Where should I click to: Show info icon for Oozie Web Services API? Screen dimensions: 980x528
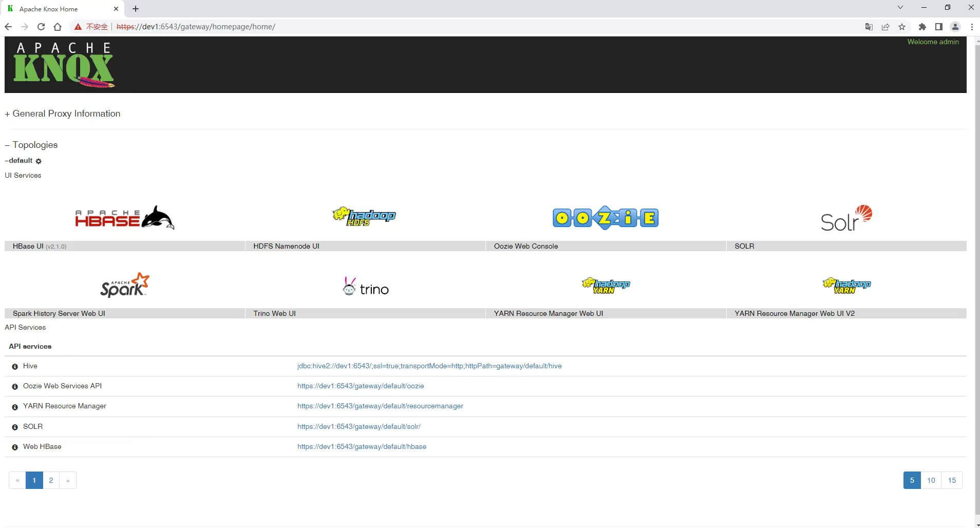[15, 387]
